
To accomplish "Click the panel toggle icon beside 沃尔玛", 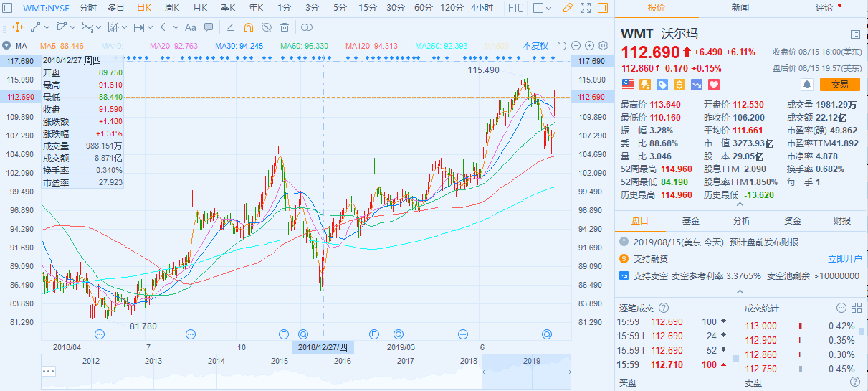I will pyautogui.click(x=855, y=34).
